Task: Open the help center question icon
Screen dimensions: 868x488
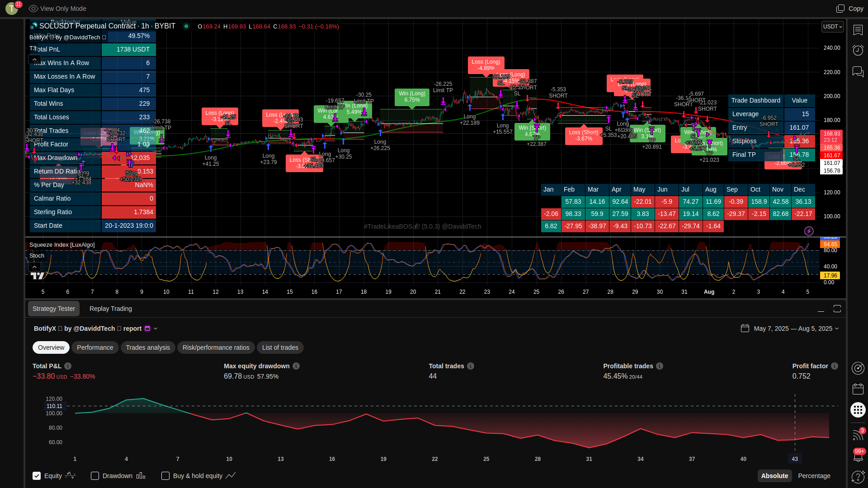Action: pyautogui.click(x=858, y=477)
